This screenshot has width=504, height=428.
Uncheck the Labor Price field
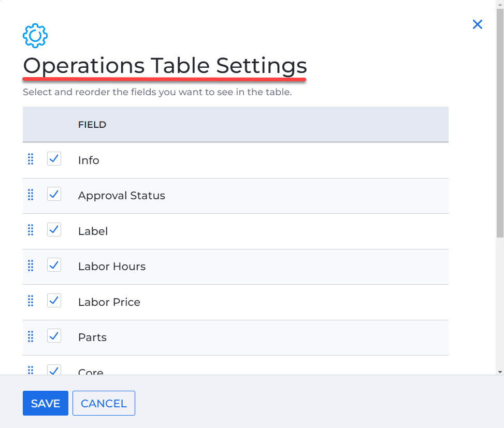click(54, 301)
